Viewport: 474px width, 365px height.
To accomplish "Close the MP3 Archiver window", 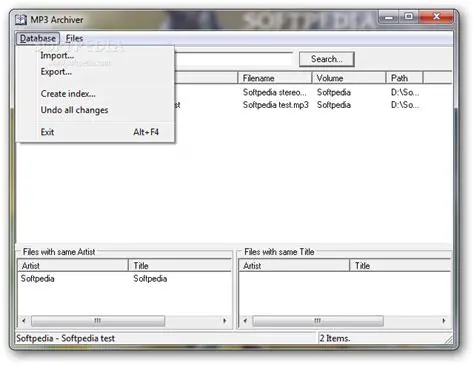I will click(436, 17).
